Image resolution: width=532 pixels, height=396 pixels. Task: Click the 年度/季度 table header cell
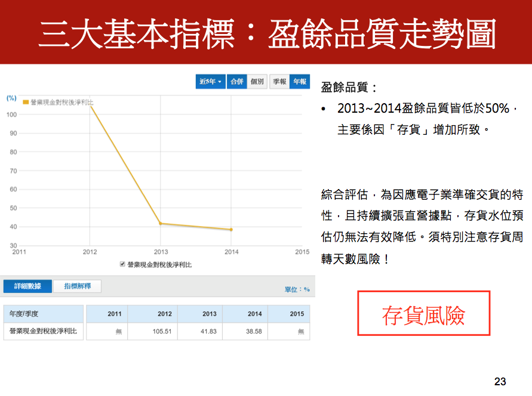tap(43, 314)
